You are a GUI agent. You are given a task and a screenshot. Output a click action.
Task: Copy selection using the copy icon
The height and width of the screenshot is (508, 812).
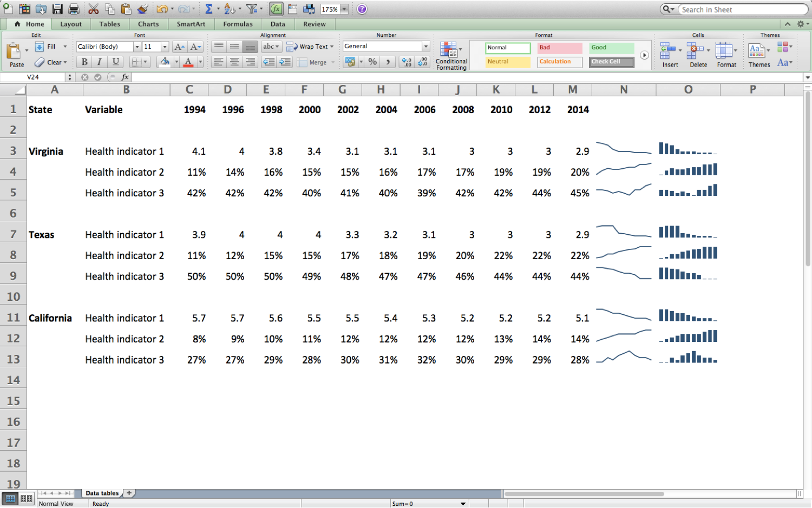click(110, 9)
